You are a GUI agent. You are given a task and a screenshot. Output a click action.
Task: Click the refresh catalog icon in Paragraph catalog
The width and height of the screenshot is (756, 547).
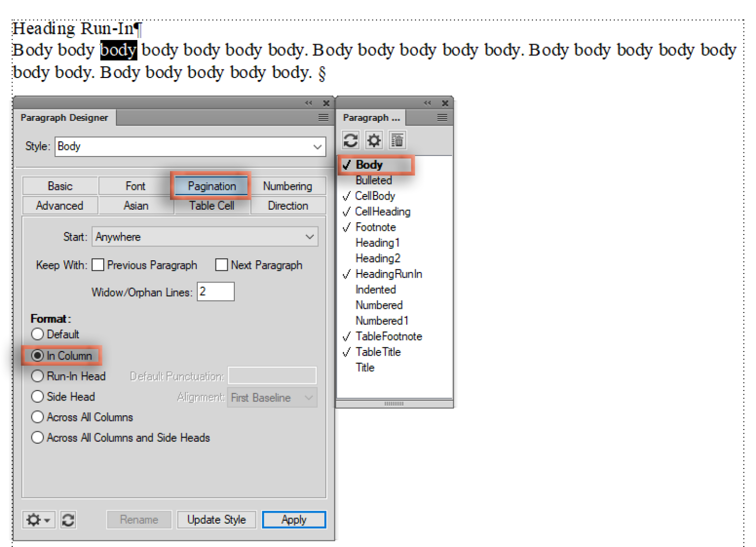[350, 140]
